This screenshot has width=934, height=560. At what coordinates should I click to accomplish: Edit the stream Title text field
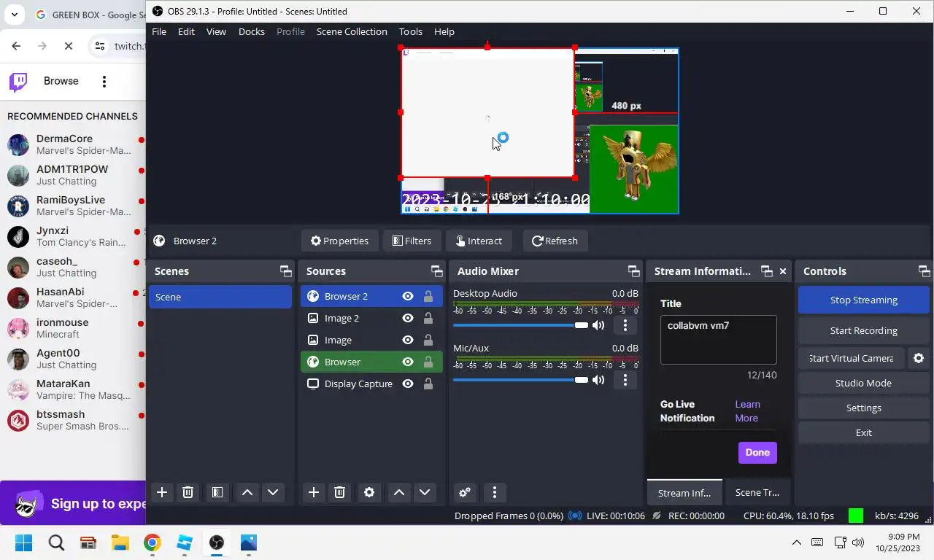pos(719,340)
